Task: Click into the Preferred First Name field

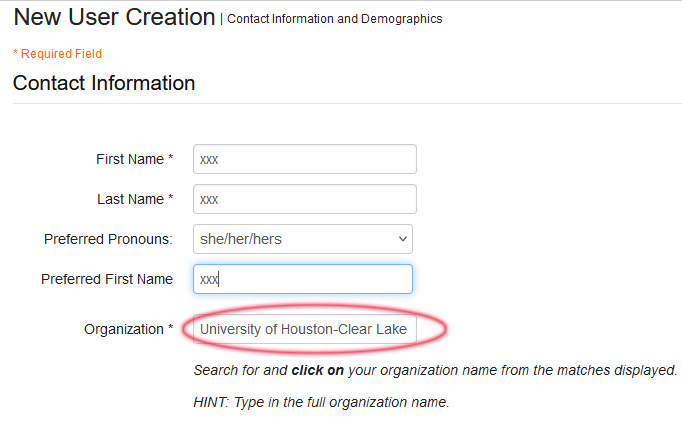Action: pyautogui.click(x=304, y=279)
